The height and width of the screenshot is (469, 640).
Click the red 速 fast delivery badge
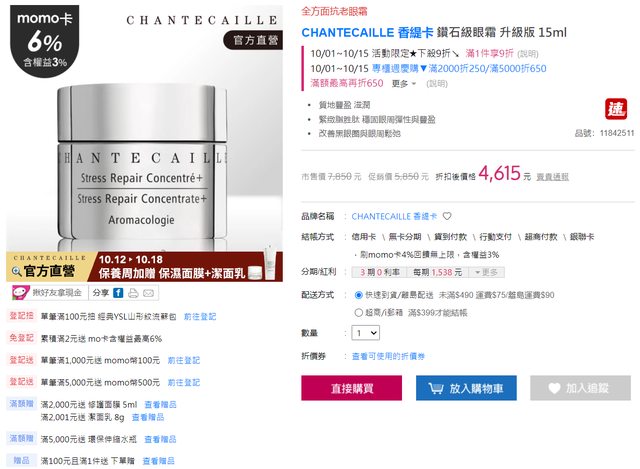pyautogui.click(x=616, y=109)
